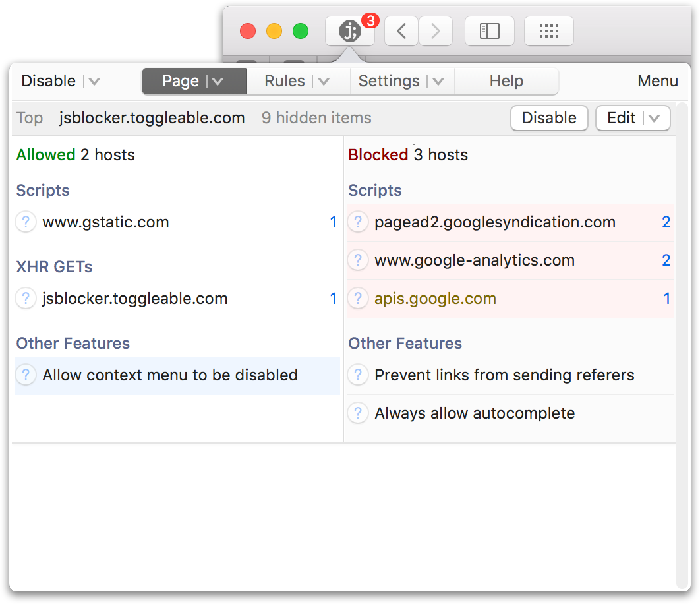700x604 pixels.
Task: Go back with the left arrow button
Action: (x=401, y=31)
